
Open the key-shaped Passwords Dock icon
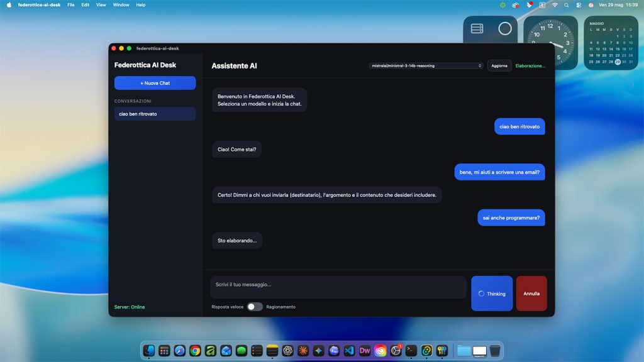[442, 351]
